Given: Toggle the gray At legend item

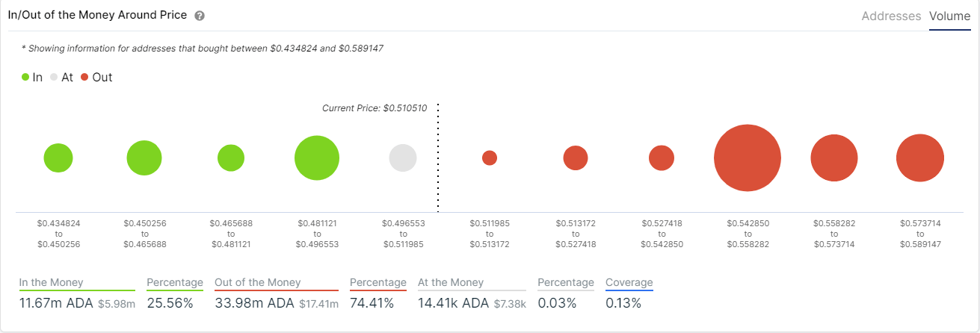Looking at the screenshot, I should (x=62, y=77).
